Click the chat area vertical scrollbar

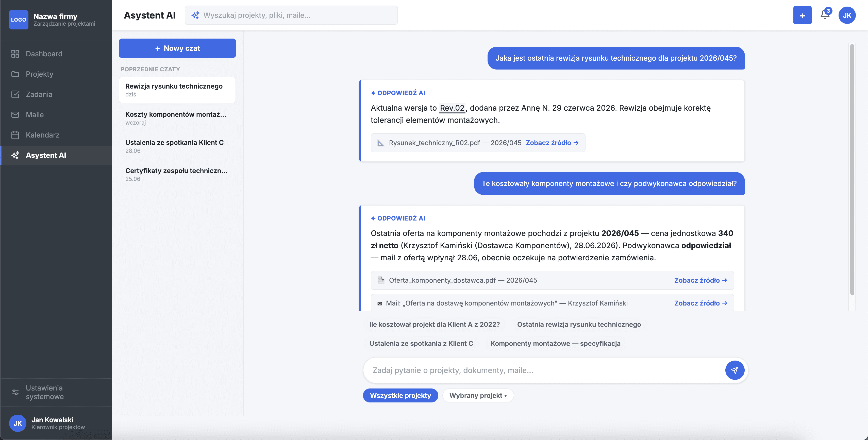click(x=852, y=169)
